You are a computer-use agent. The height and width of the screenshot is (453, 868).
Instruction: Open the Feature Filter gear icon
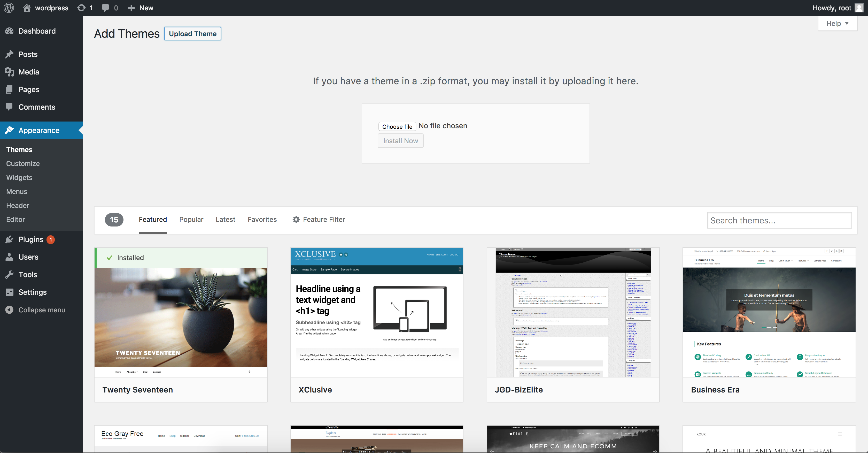(296, 219)
